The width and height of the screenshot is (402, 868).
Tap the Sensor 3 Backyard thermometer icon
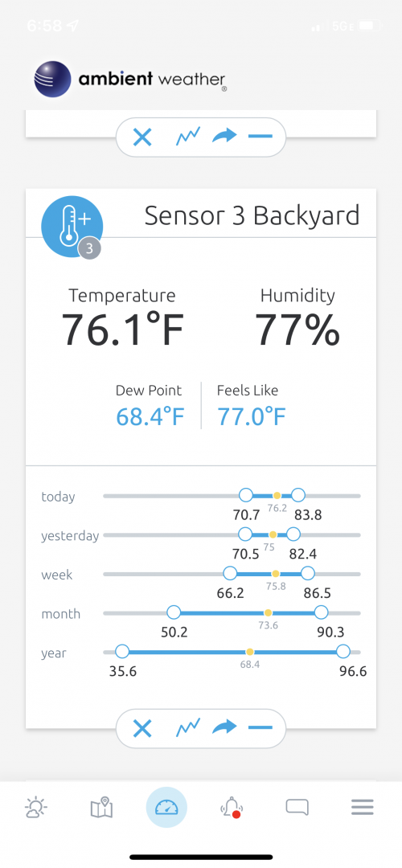coord(72,227)
